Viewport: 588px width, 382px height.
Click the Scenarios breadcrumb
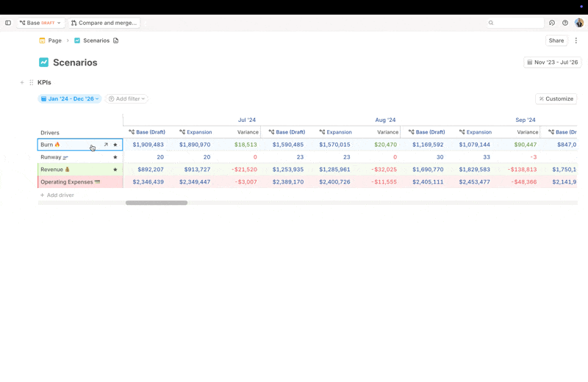96,40
